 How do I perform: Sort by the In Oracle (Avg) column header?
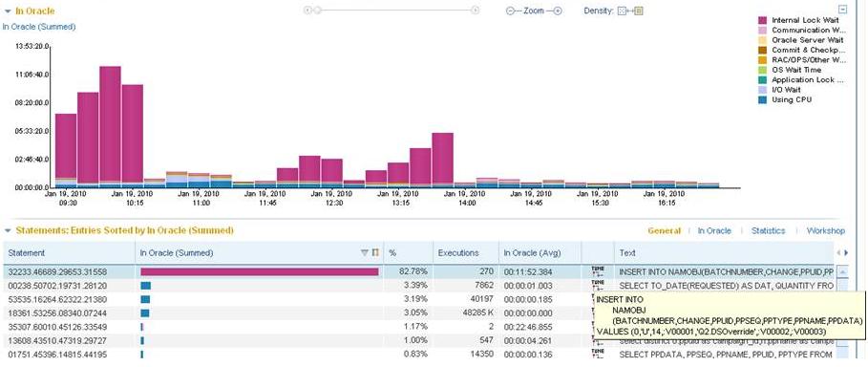[x=540, y=253]
